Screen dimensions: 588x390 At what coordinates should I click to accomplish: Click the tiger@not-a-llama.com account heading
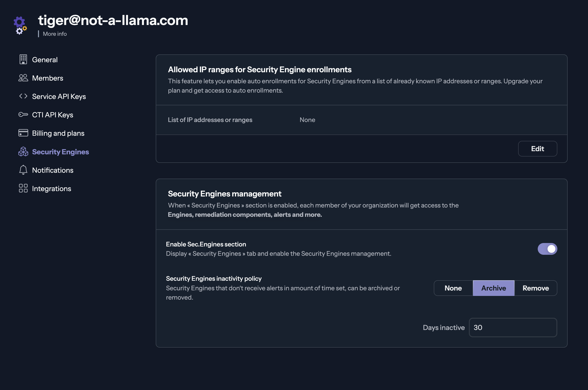[113, 20]
